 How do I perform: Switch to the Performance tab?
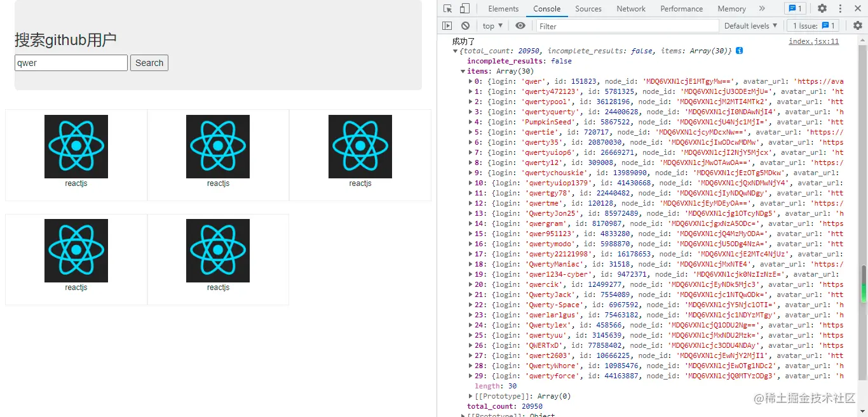coord(682,9)
